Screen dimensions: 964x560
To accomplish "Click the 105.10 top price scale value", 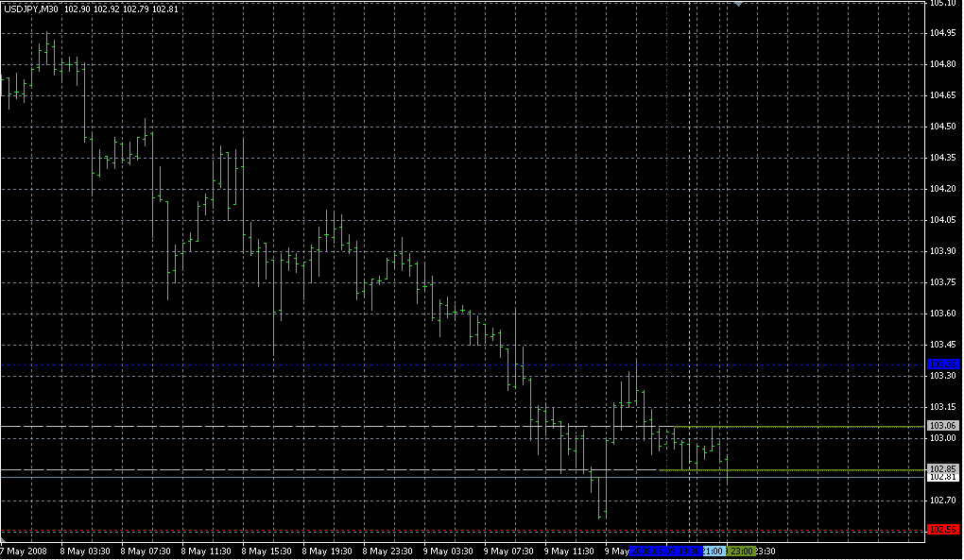I will point(942,4).
